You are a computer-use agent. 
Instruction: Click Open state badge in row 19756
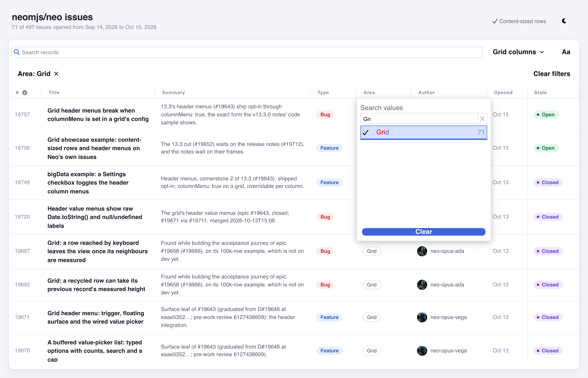coord(546,148)
